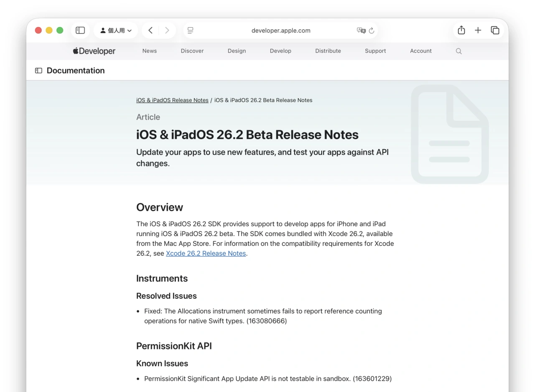The image size is (535, 392).
Task: Follow the iOS & iPadOS Release Notes breadcrumb
Action: click(172, 100)
